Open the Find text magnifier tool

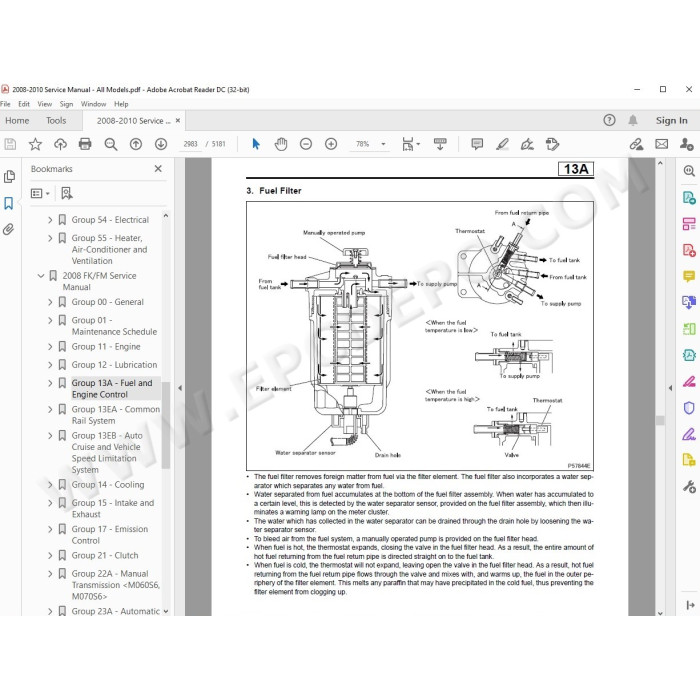click(110, 144)
